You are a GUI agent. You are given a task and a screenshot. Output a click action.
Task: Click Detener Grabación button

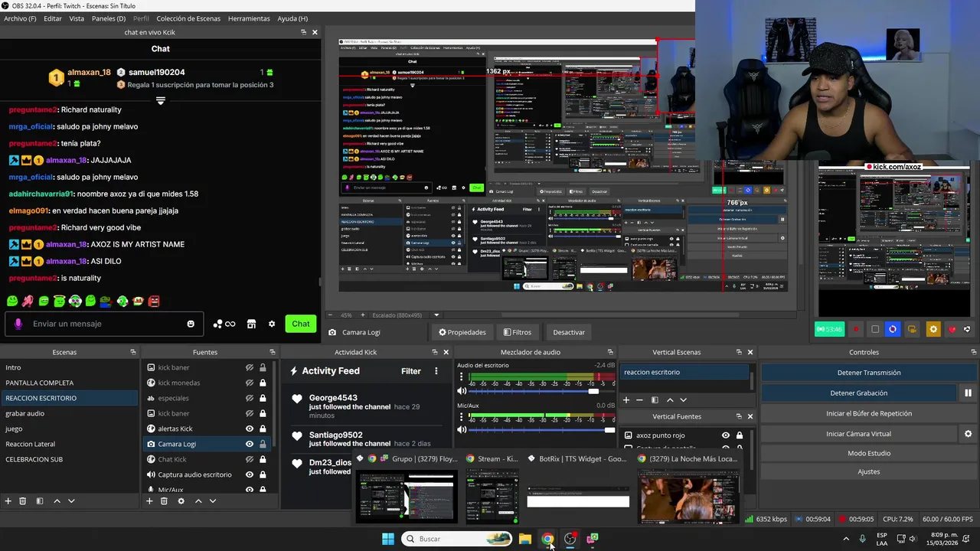click(858, 393)
